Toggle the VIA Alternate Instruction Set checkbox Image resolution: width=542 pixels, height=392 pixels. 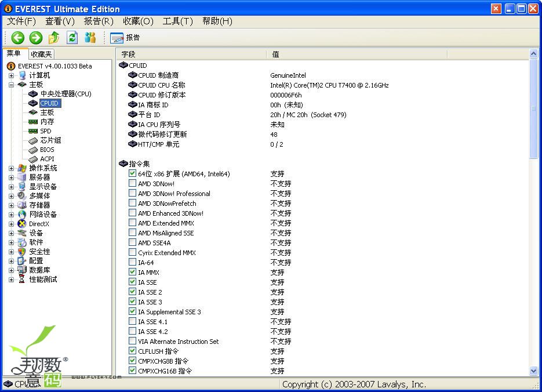tap(132, 340)
